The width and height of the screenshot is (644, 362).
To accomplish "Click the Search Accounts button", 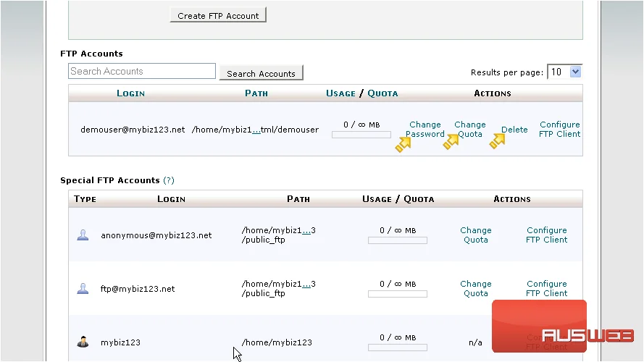I will (261, 73).
